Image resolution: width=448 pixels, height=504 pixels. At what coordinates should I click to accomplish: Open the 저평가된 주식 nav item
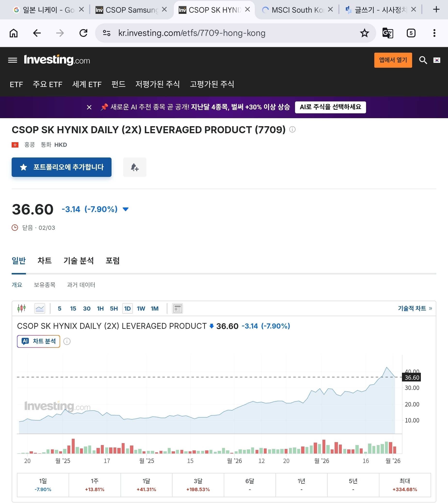158,84
